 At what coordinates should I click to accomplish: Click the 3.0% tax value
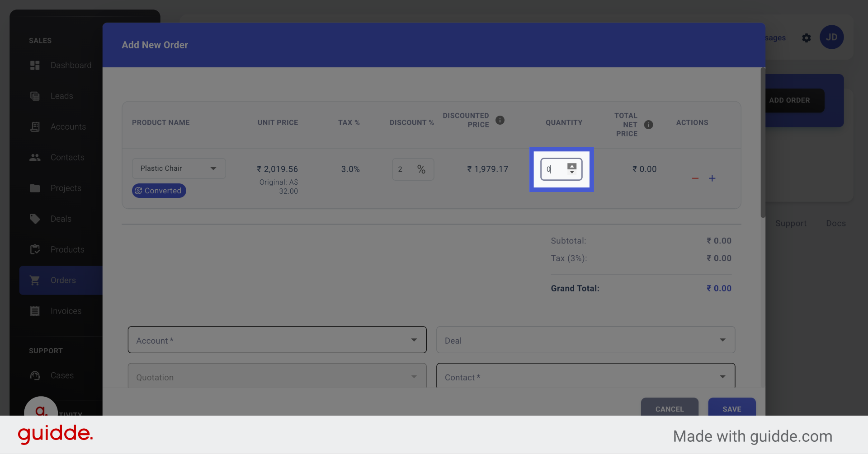[350, 169]
